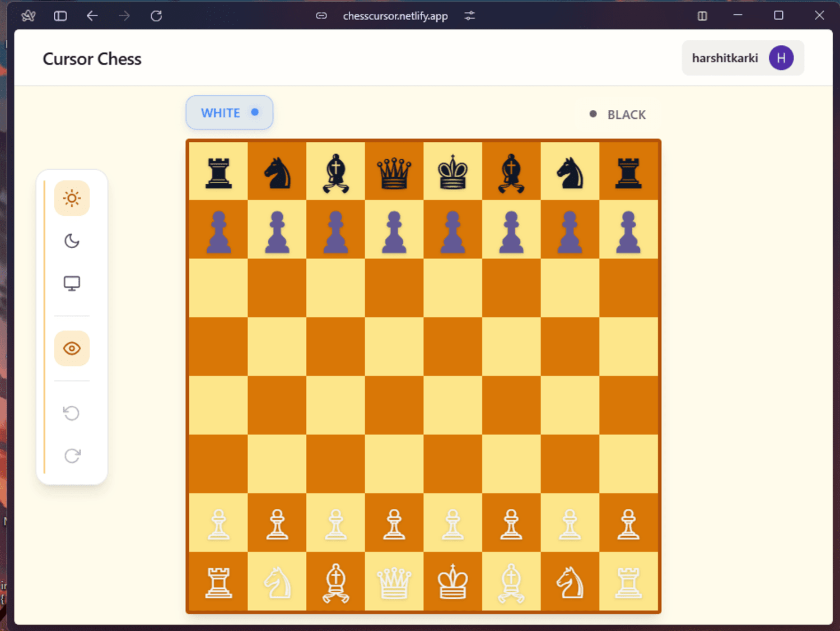Select the white pawn on c2
Screen dimensions: 840x631
(335, 523)
